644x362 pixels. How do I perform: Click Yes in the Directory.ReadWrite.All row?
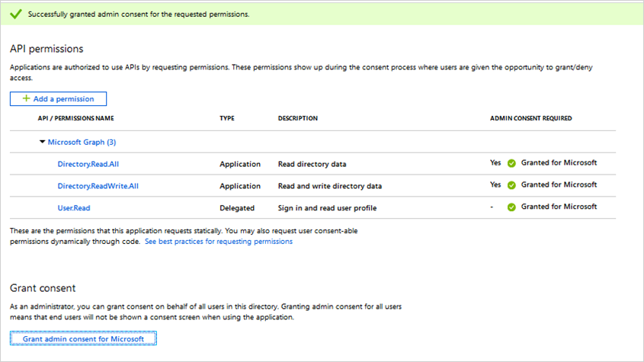(x=495, y=184)
